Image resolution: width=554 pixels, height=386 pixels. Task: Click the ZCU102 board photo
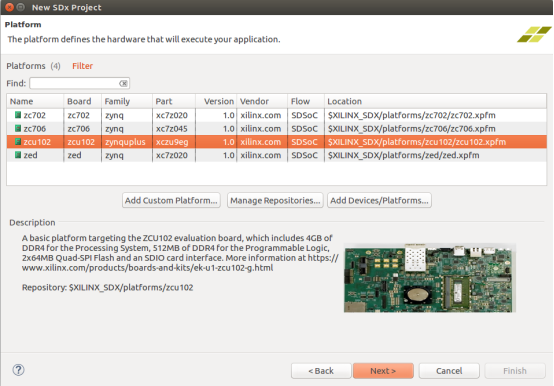[430, 278]
